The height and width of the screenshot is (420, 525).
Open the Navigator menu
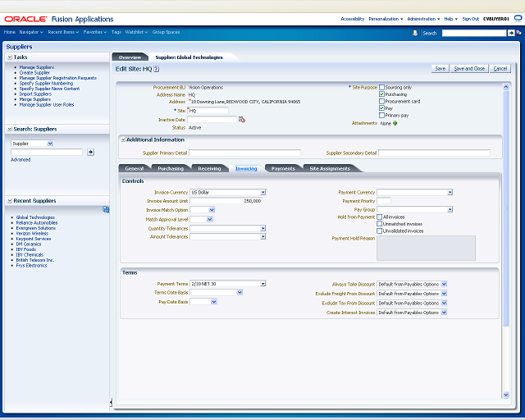pyautogui.click(x=31, y=32)
